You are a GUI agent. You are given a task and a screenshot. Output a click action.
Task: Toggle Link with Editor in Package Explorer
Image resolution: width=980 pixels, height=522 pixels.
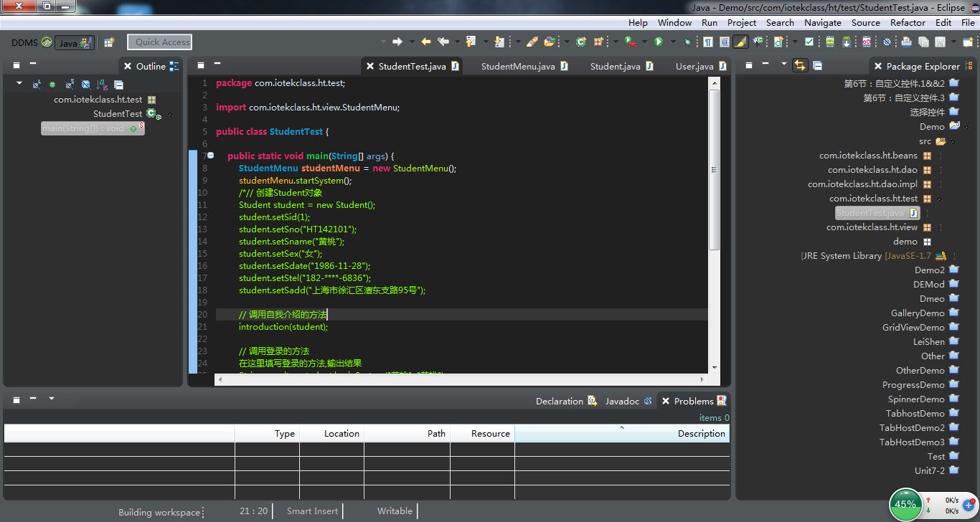pyautogui.click(x=800, y=66)
